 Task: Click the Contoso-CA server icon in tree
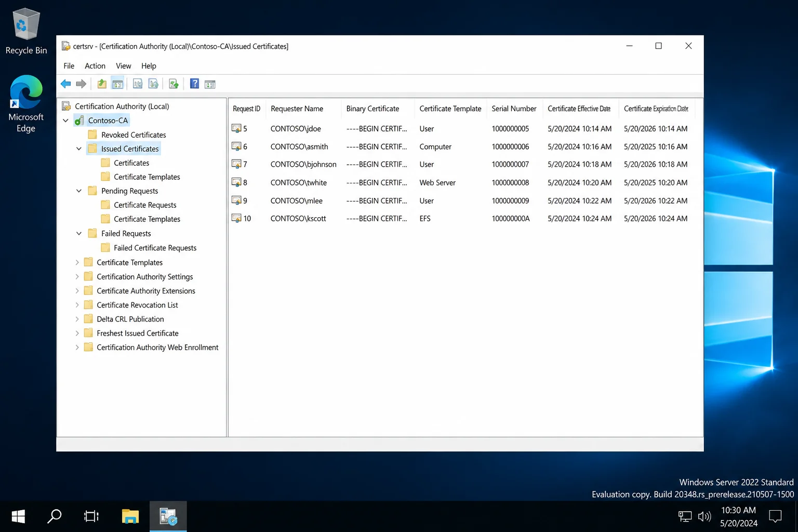[x=79, y=121]
